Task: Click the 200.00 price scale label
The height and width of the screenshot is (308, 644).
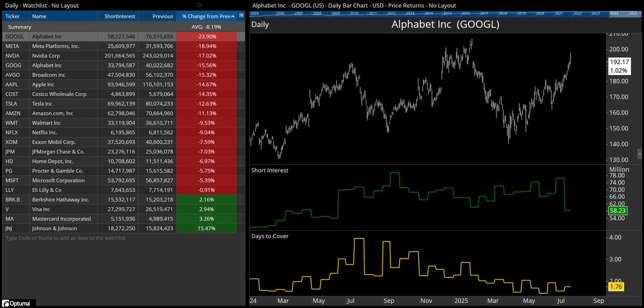Action: coord(619,49)
